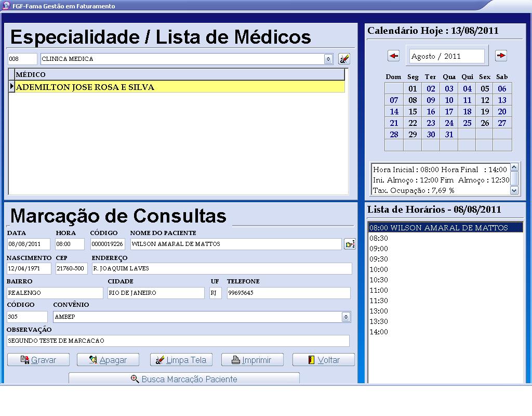This screenshot has height=416, width=532.
Task: Click the Agosto / 2011 month field
Action: pos(447,56)
